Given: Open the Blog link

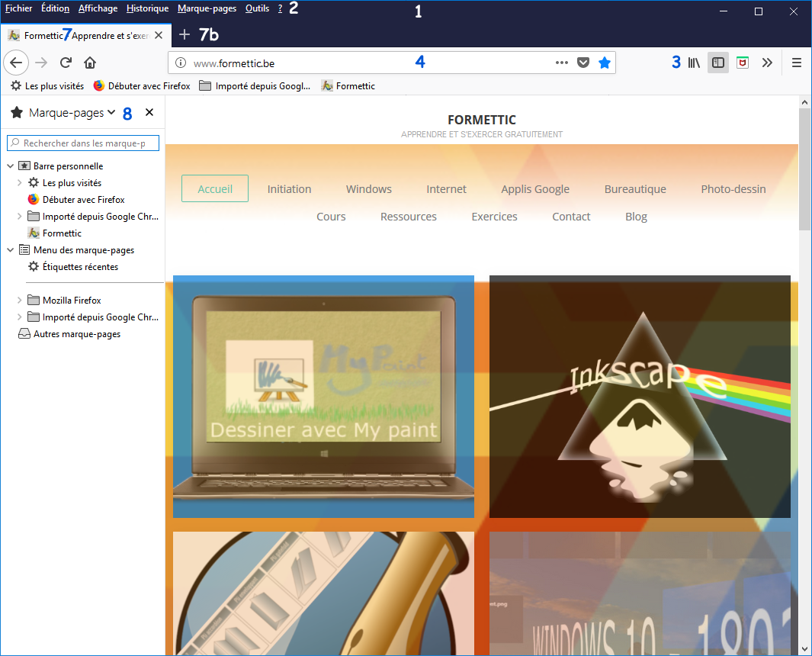Looking at the screenshot, I should [x=637, y=217].
